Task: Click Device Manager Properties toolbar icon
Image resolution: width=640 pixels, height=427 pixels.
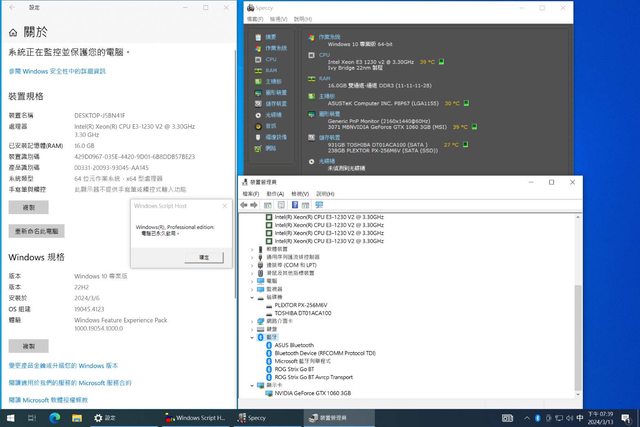Action: 281,205
